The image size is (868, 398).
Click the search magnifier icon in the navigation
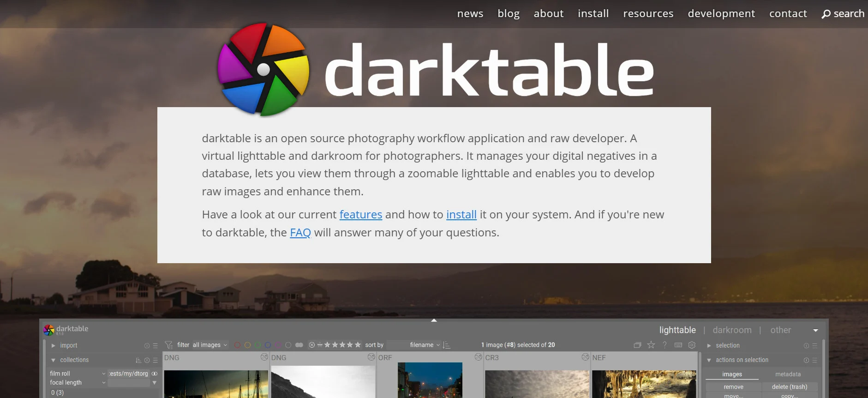coord(826,14)
